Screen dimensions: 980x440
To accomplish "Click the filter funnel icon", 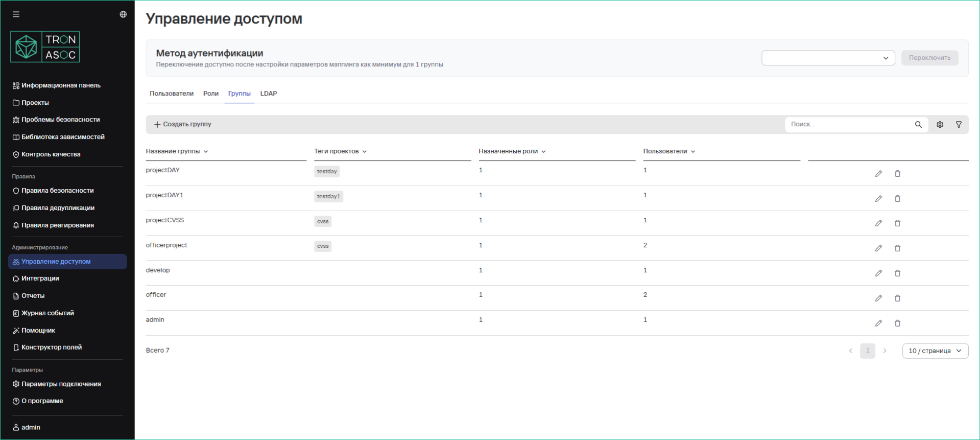I will pos(959,125).
